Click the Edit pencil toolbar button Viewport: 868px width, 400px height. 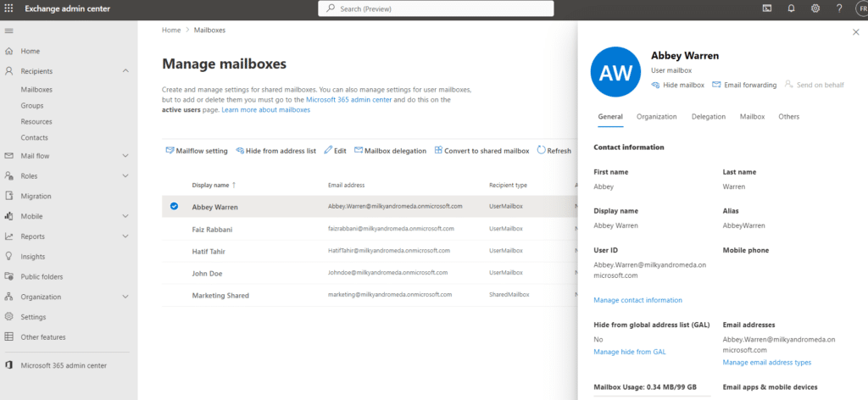335,151
